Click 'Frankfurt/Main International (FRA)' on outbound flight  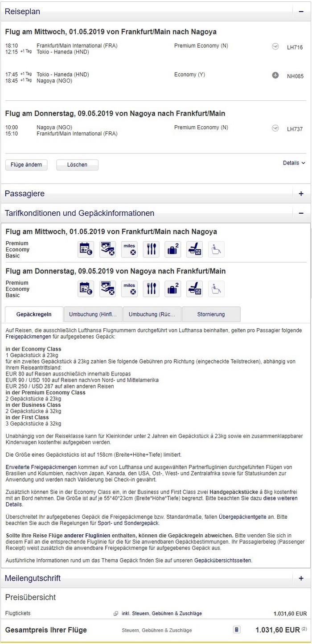click(77, 46)
